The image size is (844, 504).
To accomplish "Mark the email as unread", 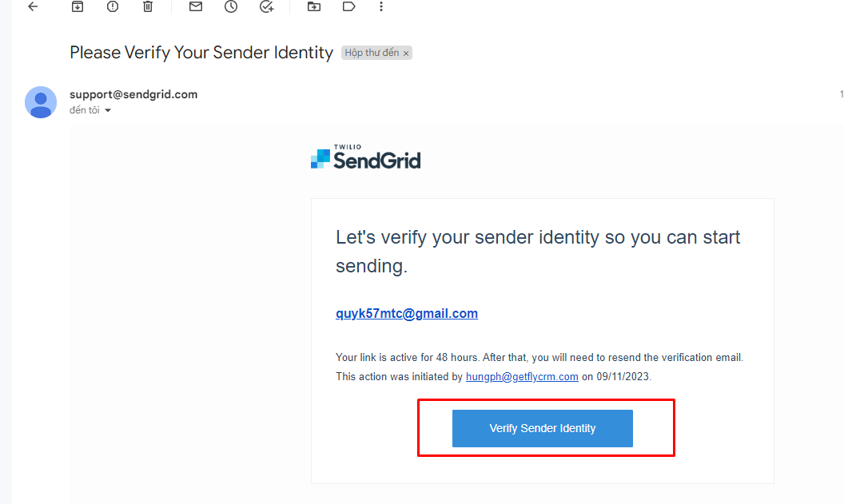I will tap(195, 6).
